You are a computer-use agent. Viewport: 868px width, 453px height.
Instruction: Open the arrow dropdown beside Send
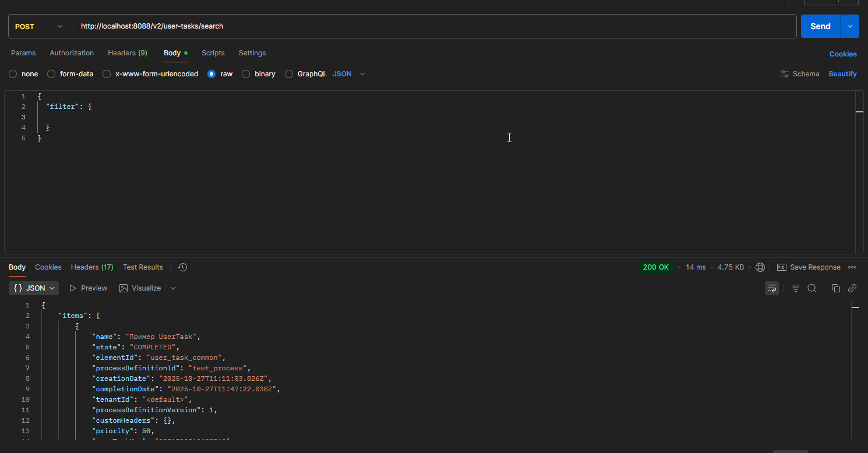(x=849, y=26)
